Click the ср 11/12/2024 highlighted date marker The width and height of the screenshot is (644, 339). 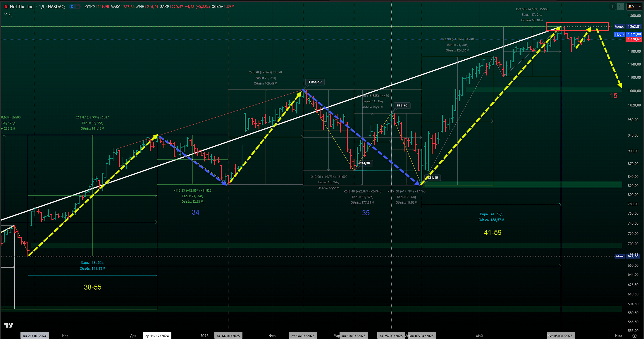click(157, 336)
